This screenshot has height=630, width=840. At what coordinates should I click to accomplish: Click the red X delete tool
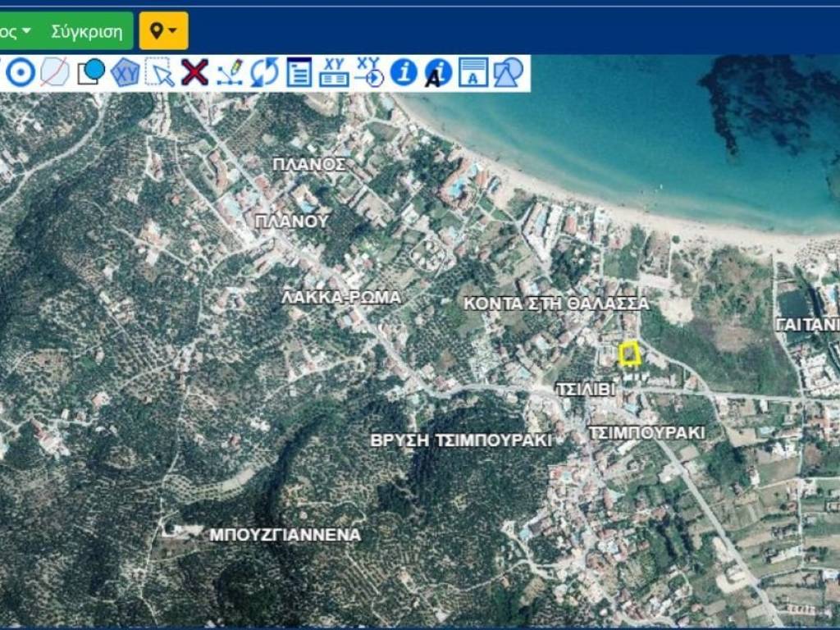pyautogui.click(x=194, y=73)
